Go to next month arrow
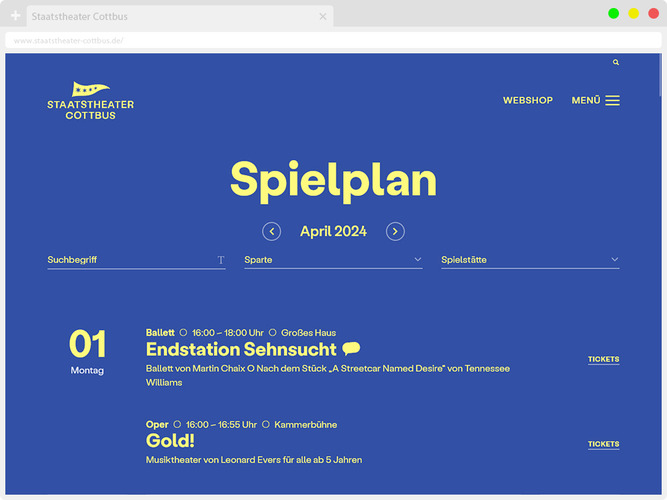 point(395,232)
